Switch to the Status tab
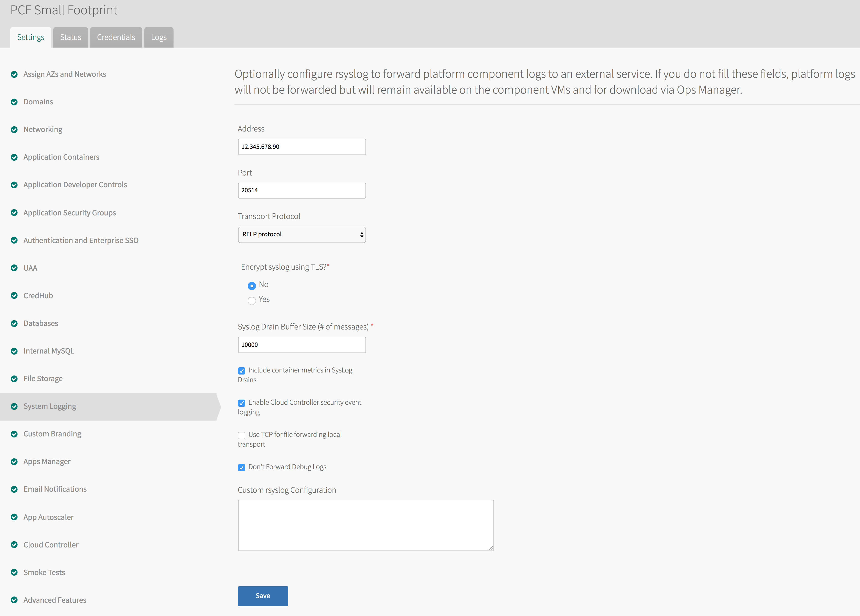The image size is (860, 616). click(x=71, y=37)
